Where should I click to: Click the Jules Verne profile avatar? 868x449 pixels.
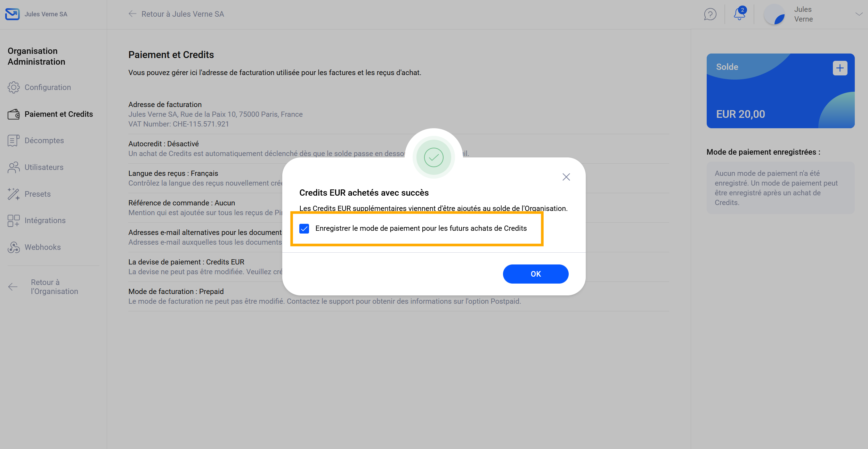point(774,14)
